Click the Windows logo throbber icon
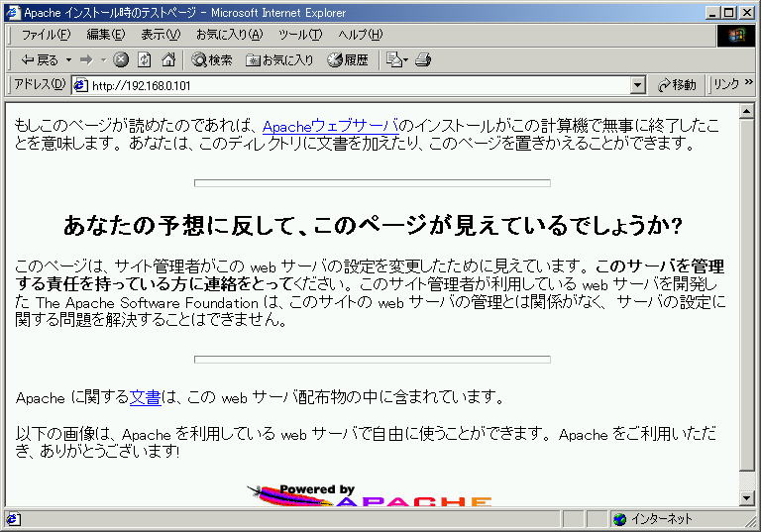The image size is (761, 532). tap(736, 36)
